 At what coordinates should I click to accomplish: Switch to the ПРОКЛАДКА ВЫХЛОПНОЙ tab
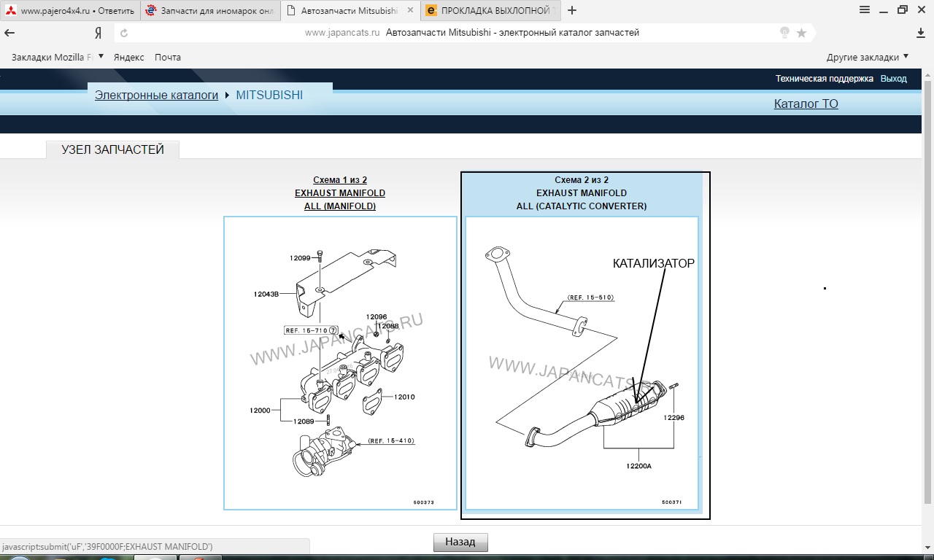tap(493, 11)
